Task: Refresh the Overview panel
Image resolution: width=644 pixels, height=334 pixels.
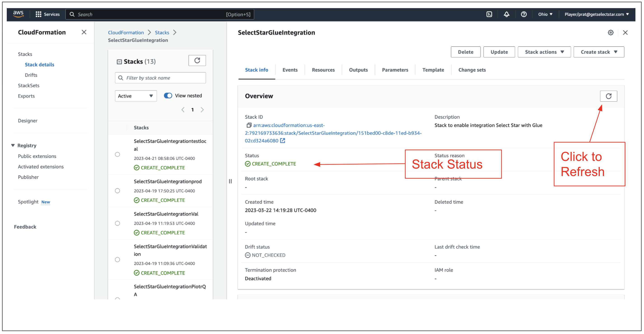Action: (608, 96)
